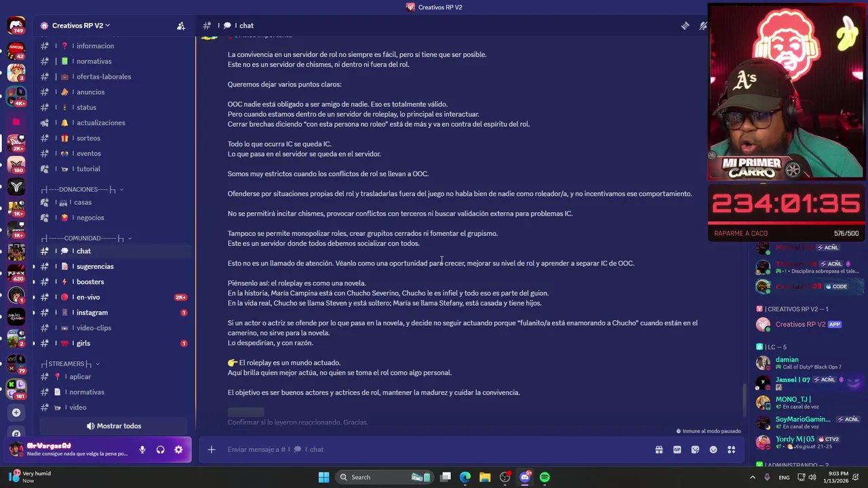This screenshot has height=488, width=868.
Task: Click the chat scrollbar
Action: click(744, 400)
